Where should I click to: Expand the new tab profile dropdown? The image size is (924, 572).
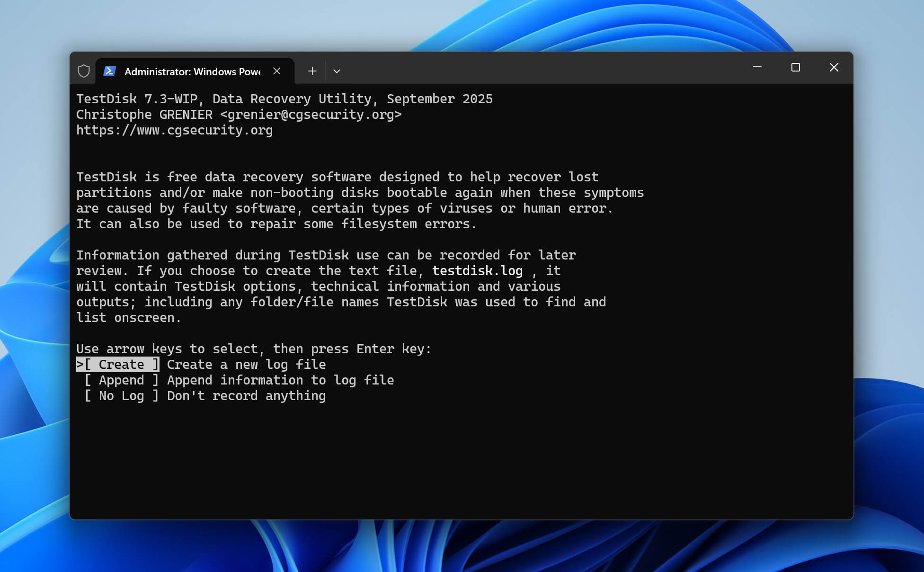[337, 71]
